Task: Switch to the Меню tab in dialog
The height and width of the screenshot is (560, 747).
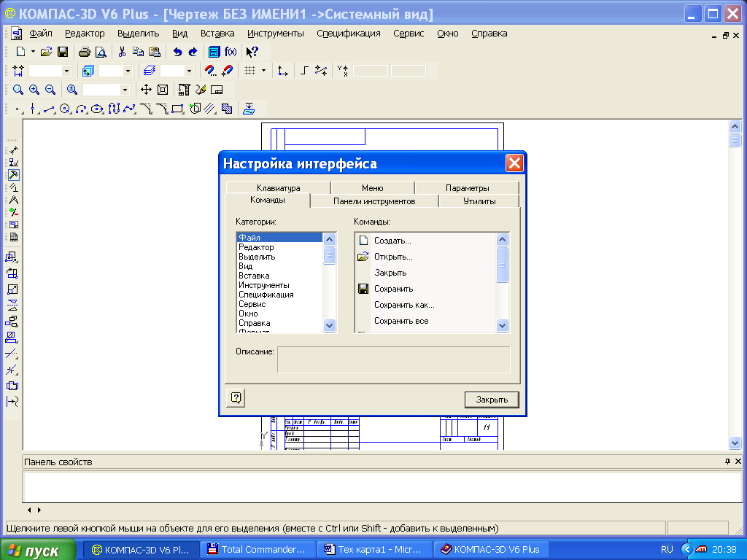Action: tap(373, 187)
